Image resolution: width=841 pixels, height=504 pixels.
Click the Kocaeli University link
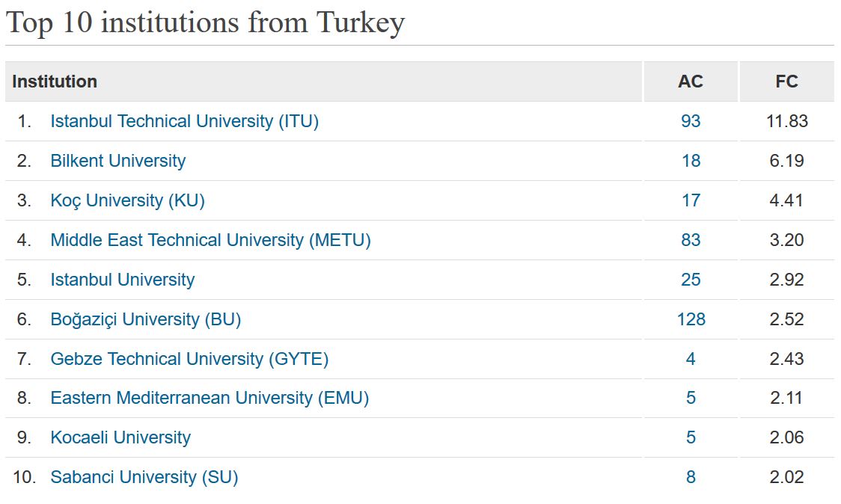coord(120,437)
